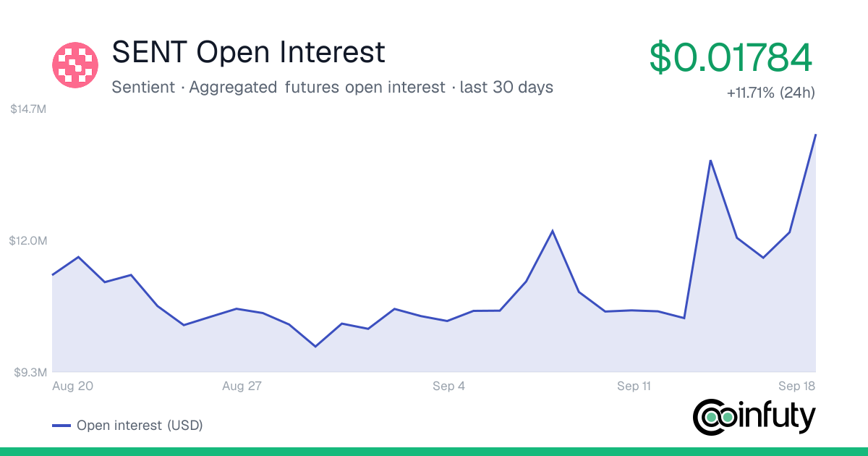Select the Sep 4 date axis label
Viewport: 868px width, 456px height.
(449, 387)
